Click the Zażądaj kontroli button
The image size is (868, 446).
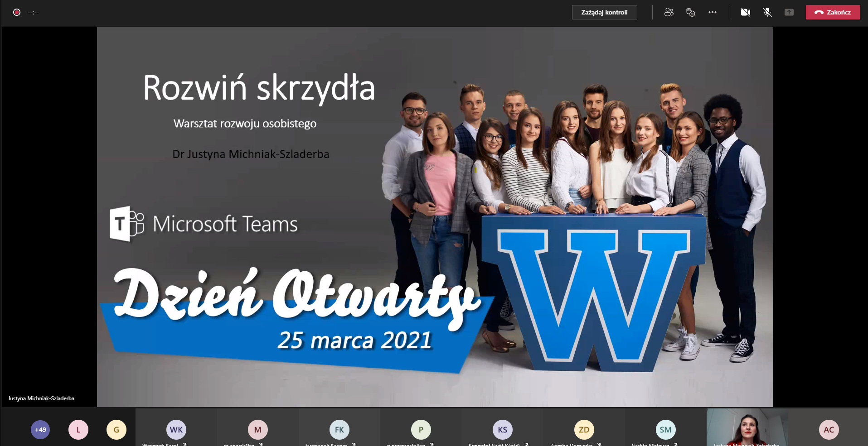click(x=604, y=12)
